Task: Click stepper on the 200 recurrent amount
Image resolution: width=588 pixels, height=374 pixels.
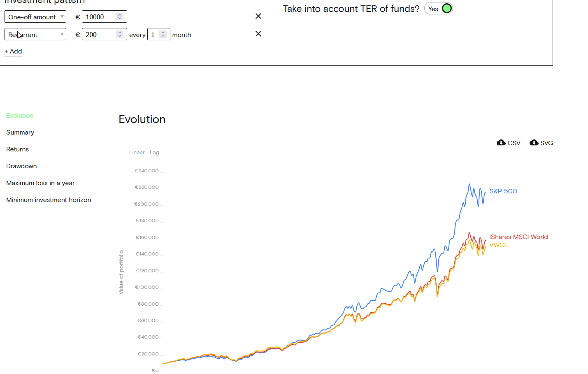Action: point(120,34)
